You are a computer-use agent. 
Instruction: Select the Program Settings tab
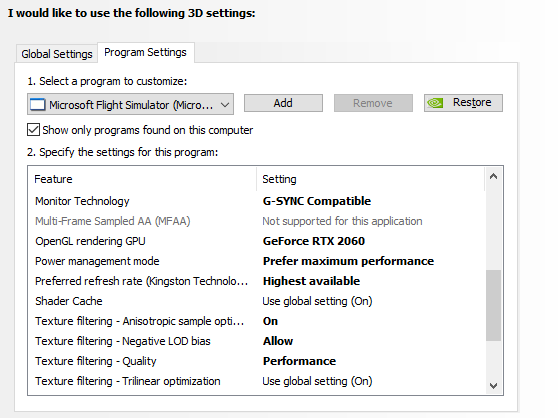point(145,52)
